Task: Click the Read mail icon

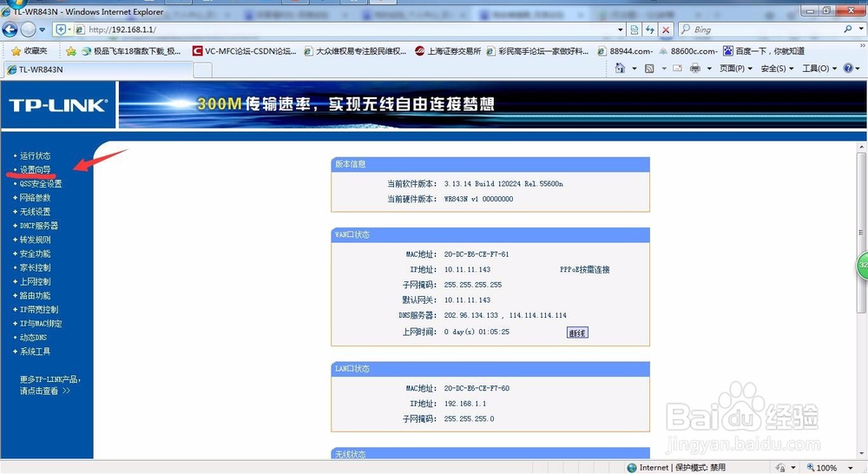Action: point(678,68)
